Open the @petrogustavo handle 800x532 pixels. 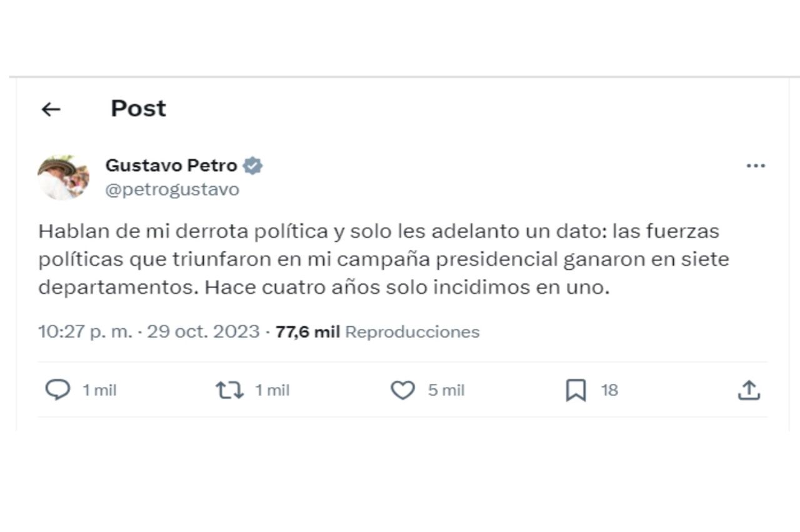pos(173,189)
